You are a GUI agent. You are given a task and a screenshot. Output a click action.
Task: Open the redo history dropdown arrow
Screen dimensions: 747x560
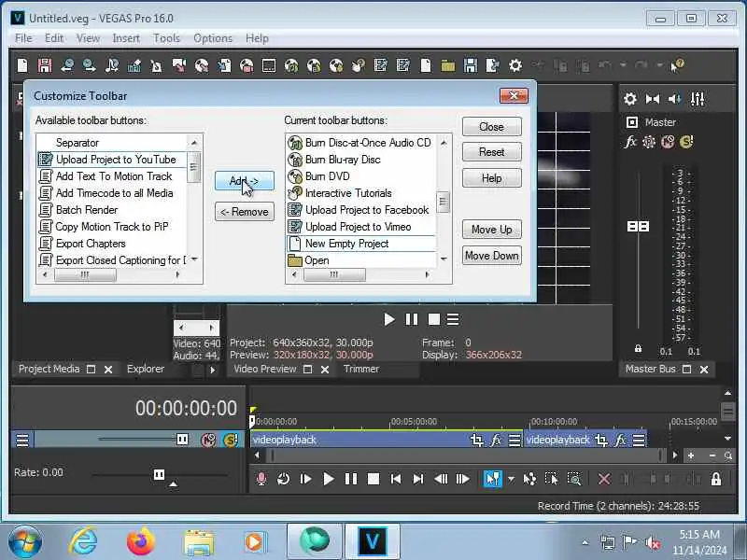[x=659, y=65]
